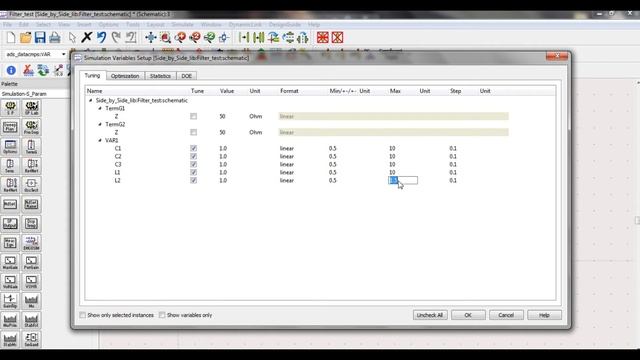Uncheck the Tune checkbox for L2
Viewport: 640px width, 360px height.
point(193,180)
